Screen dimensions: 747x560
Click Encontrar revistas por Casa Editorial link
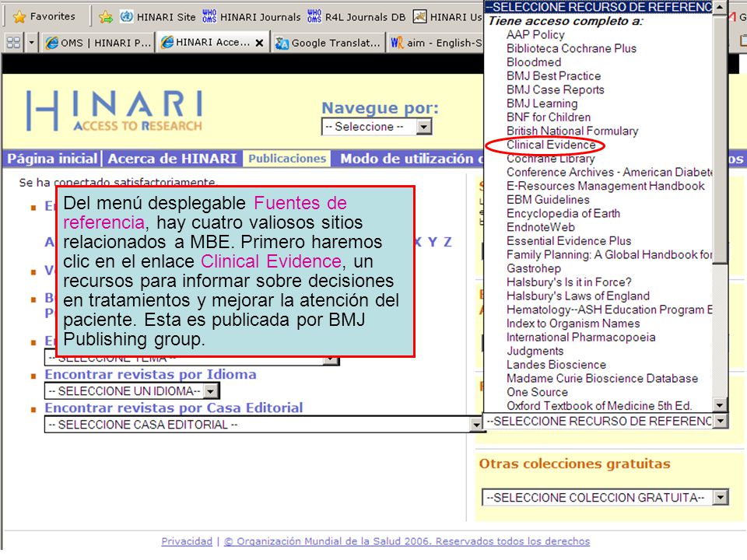pyautogui.click(x=174, y=408)
